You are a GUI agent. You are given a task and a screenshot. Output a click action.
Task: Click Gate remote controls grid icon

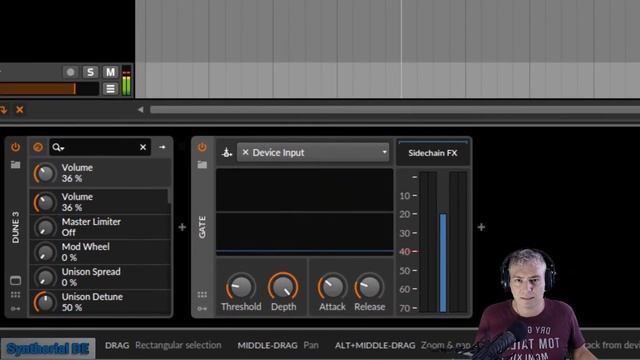click(x=202, y=295)
